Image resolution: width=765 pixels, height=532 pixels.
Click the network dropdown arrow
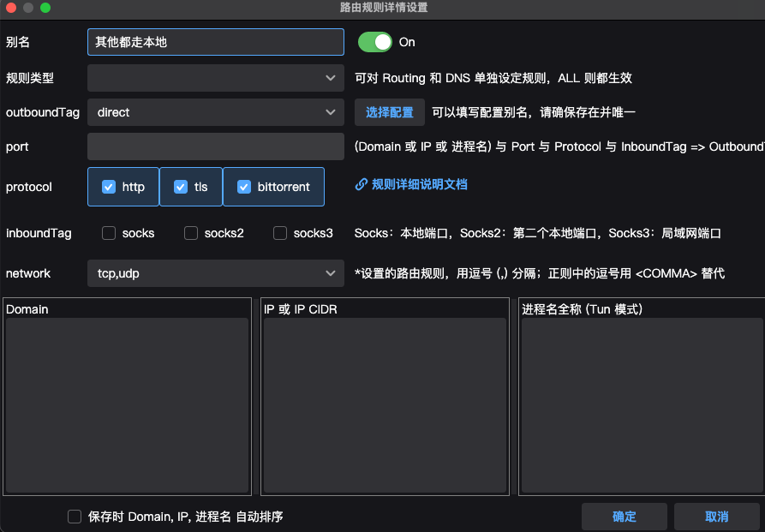point(330,272)
